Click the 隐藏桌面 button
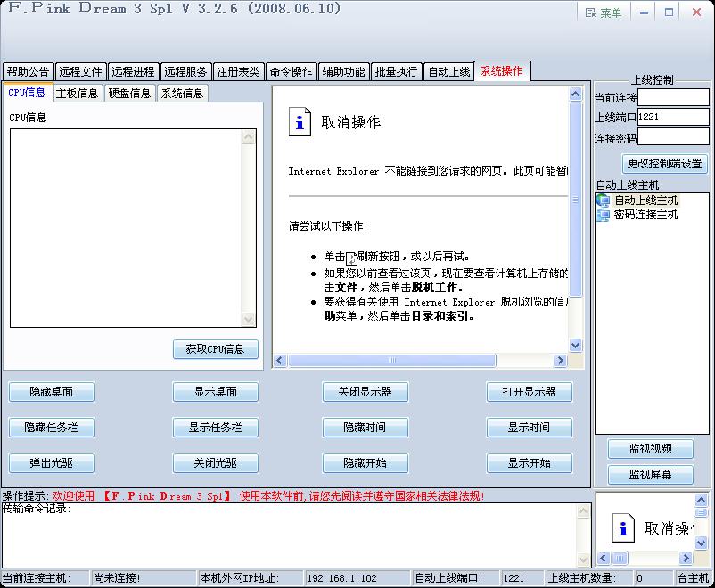The width and height of the screenshot is (715, 588). click(52, 392)
